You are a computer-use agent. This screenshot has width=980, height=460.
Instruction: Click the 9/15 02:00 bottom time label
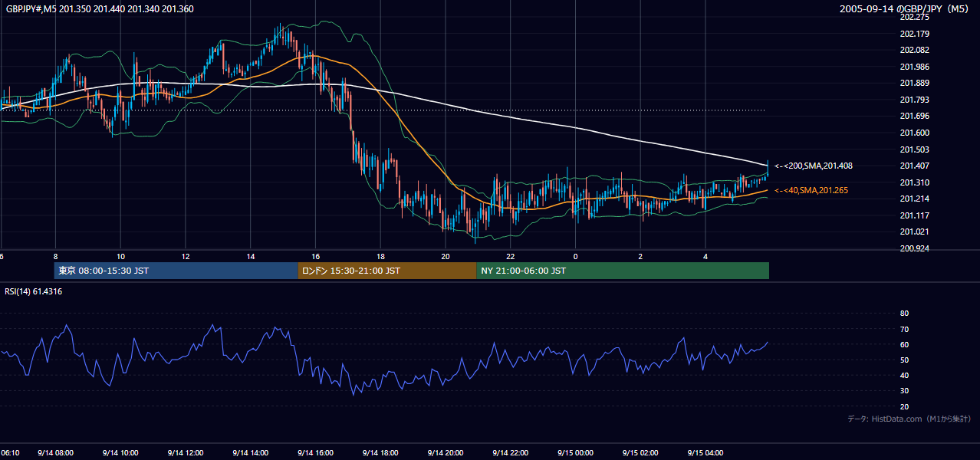click(640, 453)
